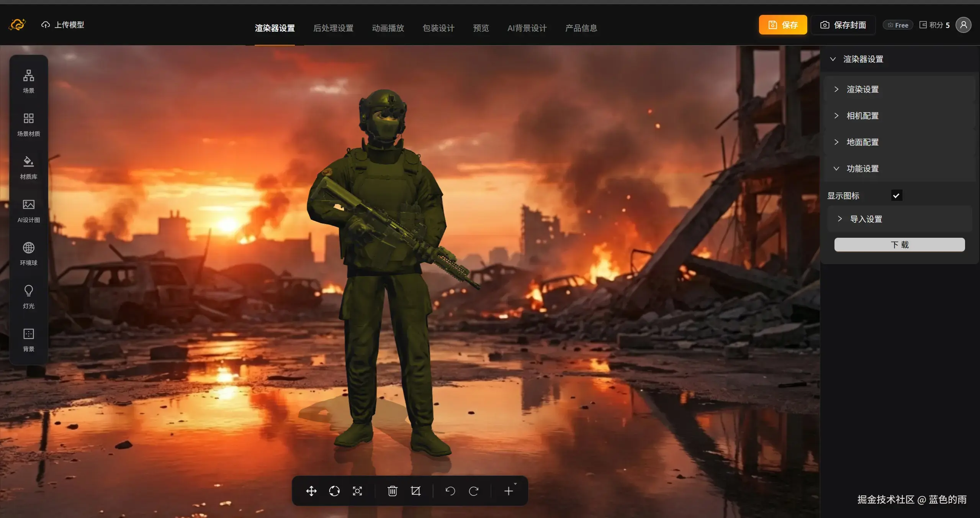Screen dimensions: 980x518
Task: Select the crop tool in the bottom toolbar
Action: (x=416, y=491)
